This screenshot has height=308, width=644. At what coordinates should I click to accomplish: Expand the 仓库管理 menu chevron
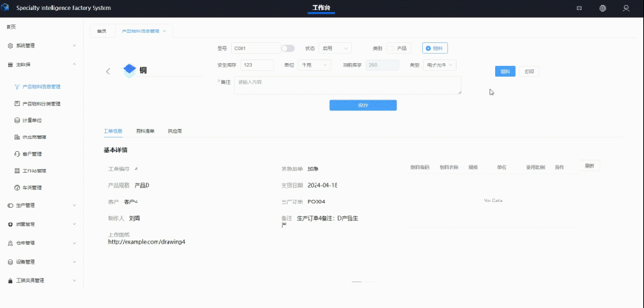tap(74, 243)
